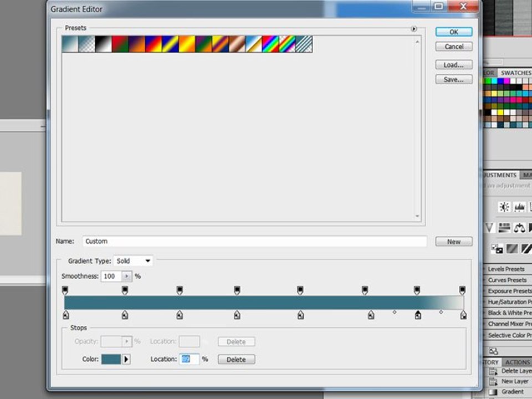The image size is (532, 399).
Task: Select the orange-yellow-orange gradient preset
Action: 187,44
